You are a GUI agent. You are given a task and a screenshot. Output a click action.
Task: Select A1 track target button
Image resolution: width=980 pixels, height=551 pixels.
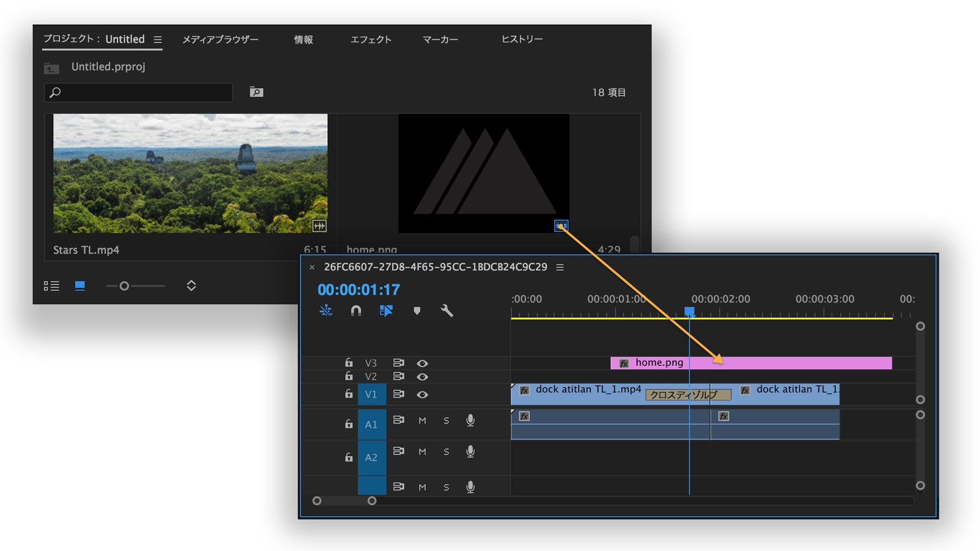[372, 424]
